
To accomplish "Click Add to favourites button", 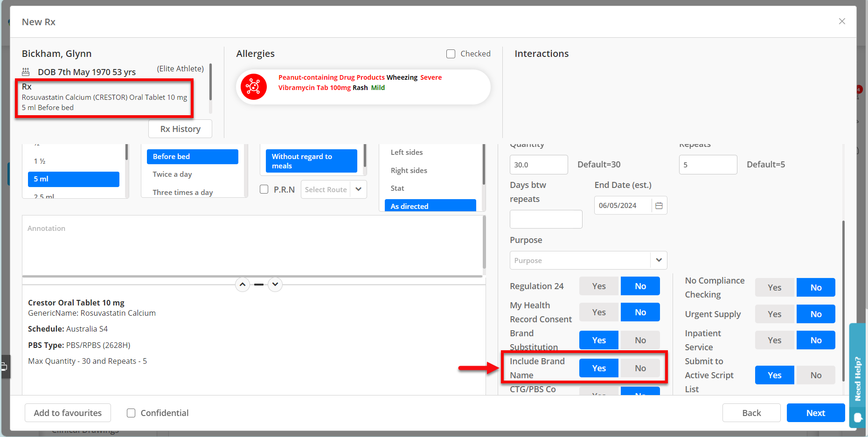I will pos(68,413).
